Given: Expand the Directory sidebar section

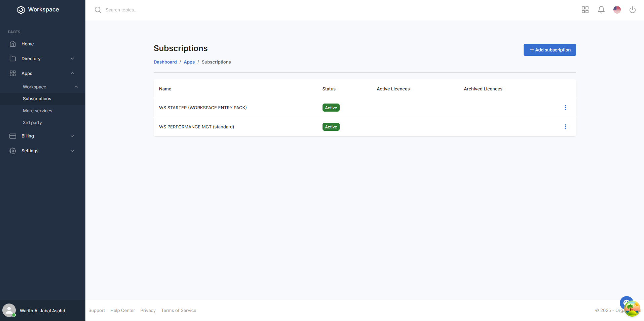Looking at the screenshot, I should point(42,58).
